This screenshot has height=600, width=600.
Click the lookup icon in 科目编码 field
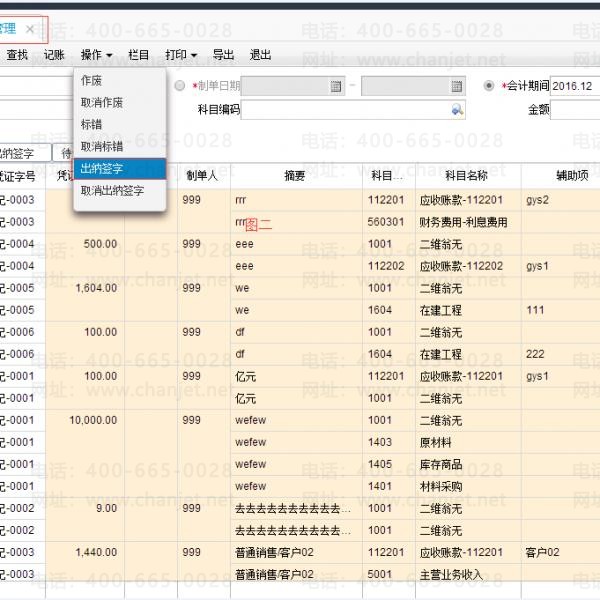(x=458, y=110)
